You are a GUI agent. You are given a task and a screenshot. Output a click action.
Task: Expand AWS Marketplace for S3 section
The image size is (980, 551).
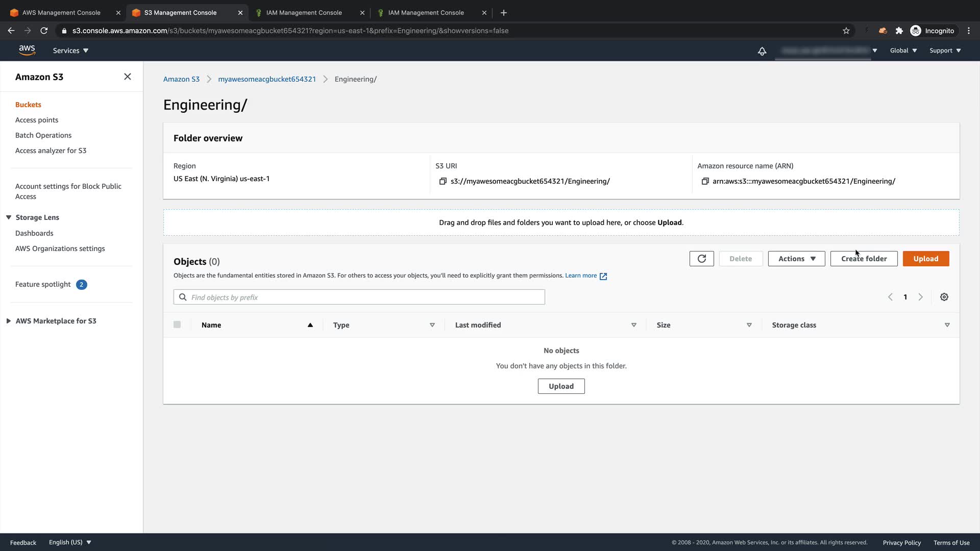click(x=9, y=321)
